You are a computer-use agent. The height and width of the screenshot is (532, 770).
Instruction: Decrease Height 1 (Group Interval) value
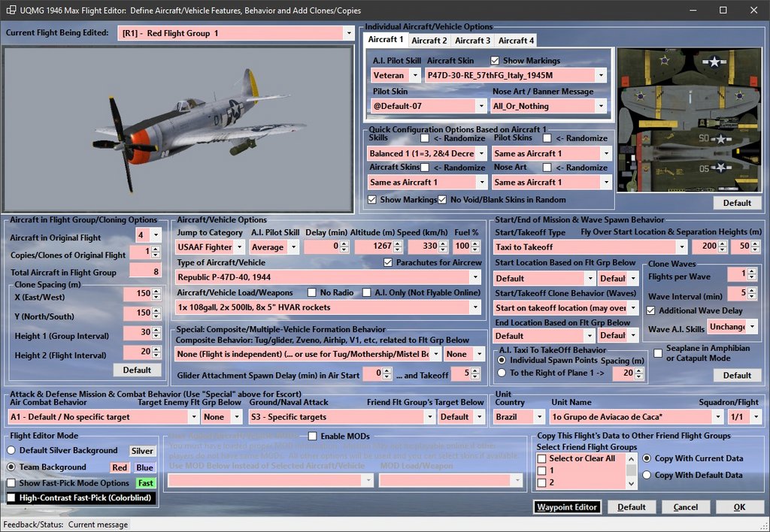(x=156, y=336)
